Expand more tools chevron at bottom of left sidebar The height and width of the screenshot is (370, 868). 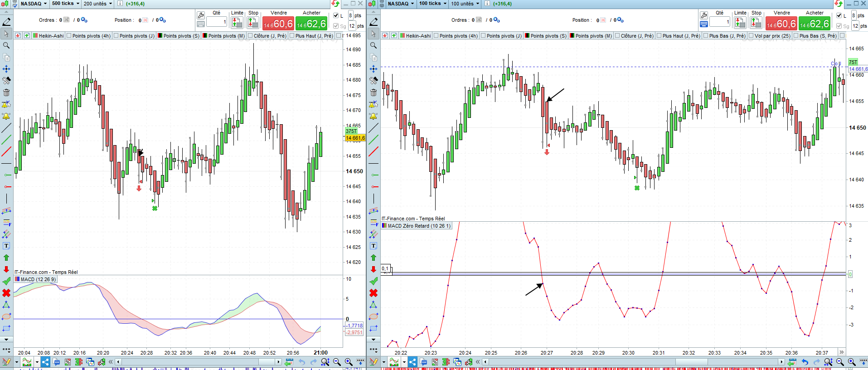(6, 340)
